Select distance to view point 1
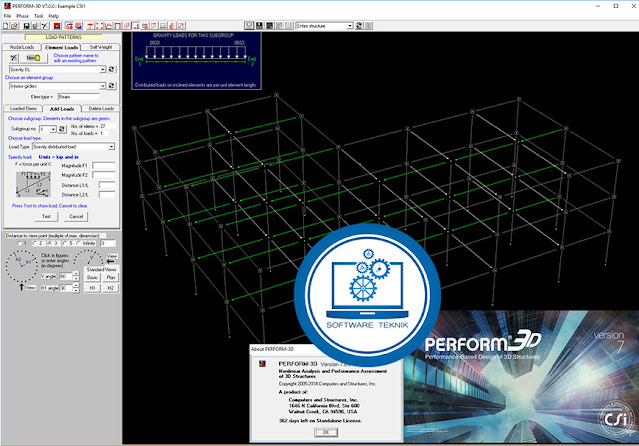The image size is (639, 446). [22, 243]
